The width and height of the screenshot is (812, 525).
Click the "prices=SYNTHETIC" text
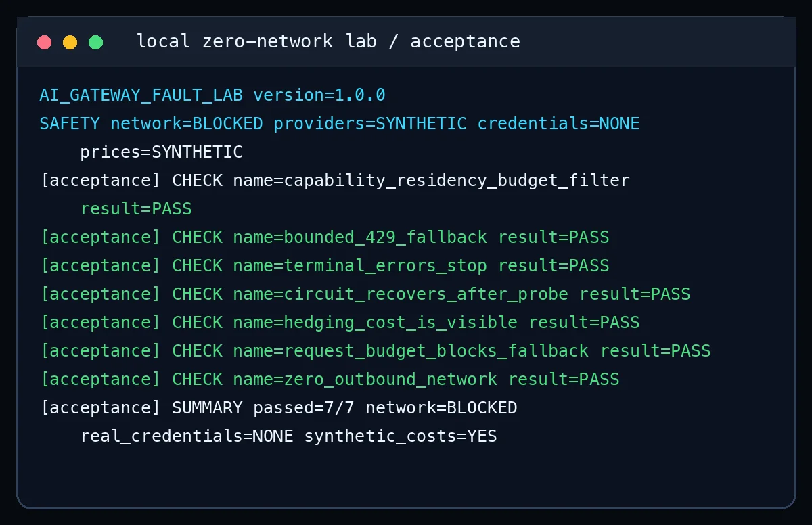[161, 152]
